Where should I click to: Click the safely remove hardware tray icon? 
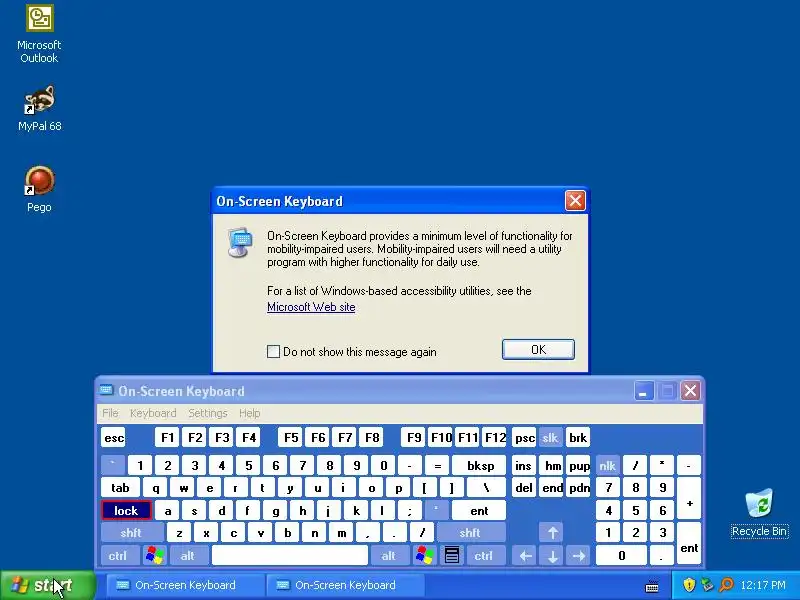click(x=707, y=585)
